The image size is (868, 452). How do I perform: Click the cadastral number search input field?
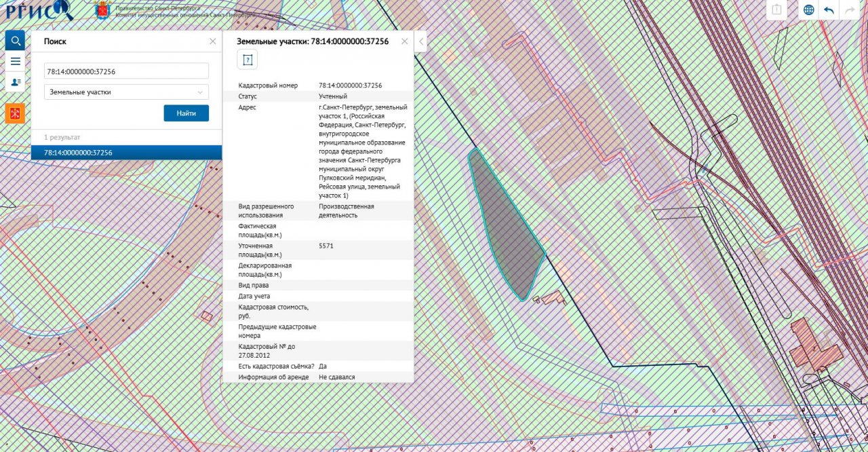click(126, 71)
